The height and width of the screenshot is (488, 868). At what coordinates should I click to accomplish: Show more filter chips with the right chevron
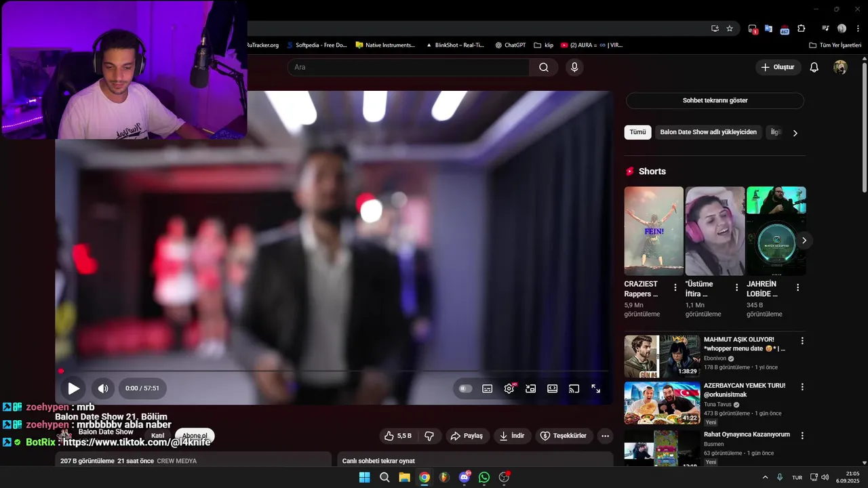click(x=795, y=133)
